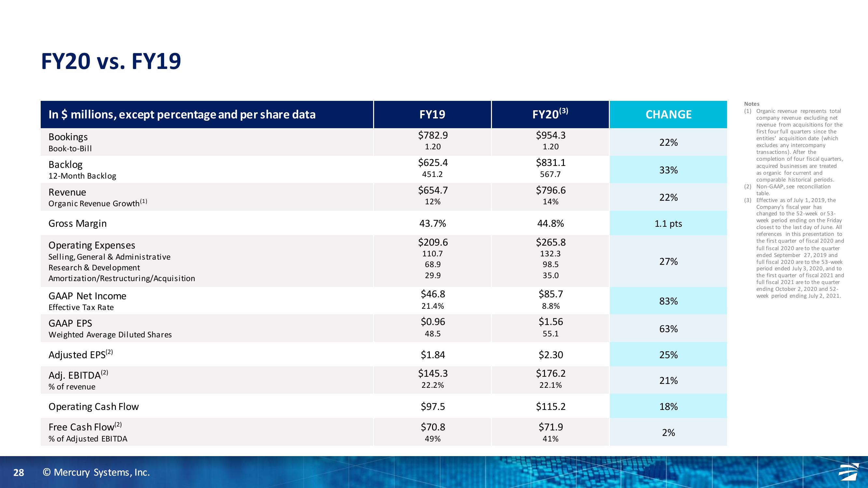Screen dimensions: 868x488
Task: Click Selling, General & Administrative label
Action: (109, 257)
